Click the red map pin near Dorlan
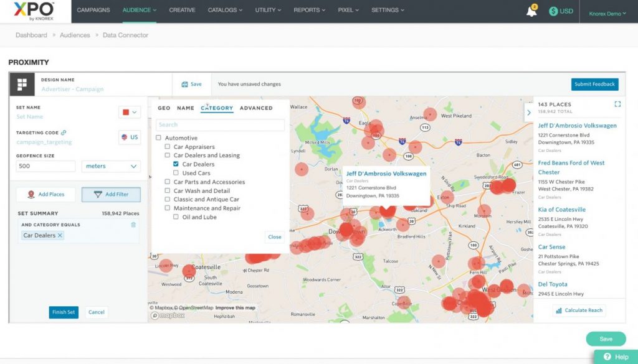 (302, 169)
